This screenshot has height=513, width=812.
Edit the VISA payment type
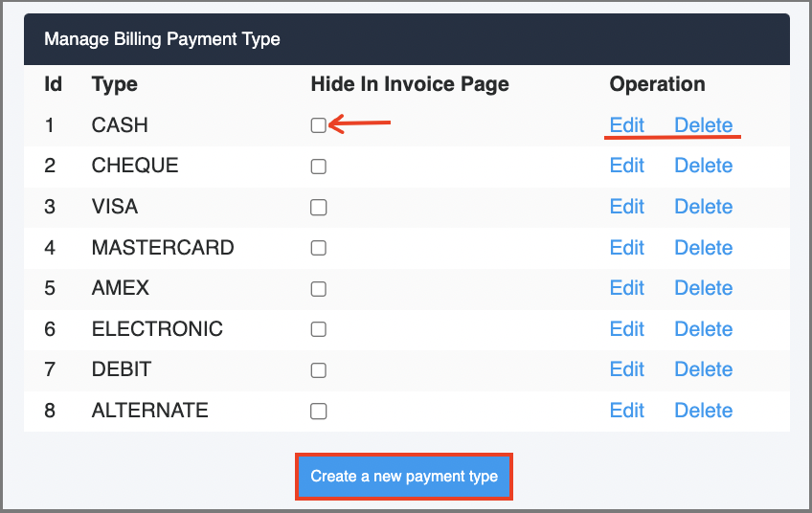[626, 207]
